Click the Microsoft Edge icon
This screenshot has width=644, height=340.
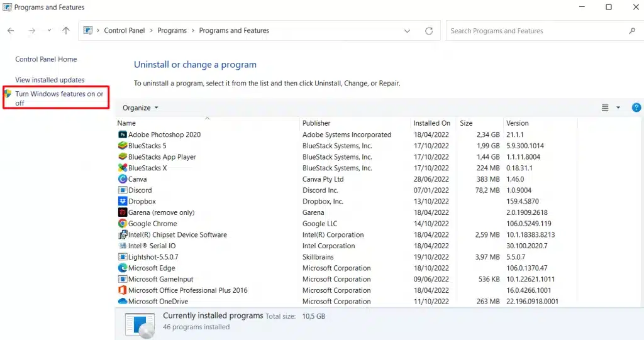coord(123,268)
